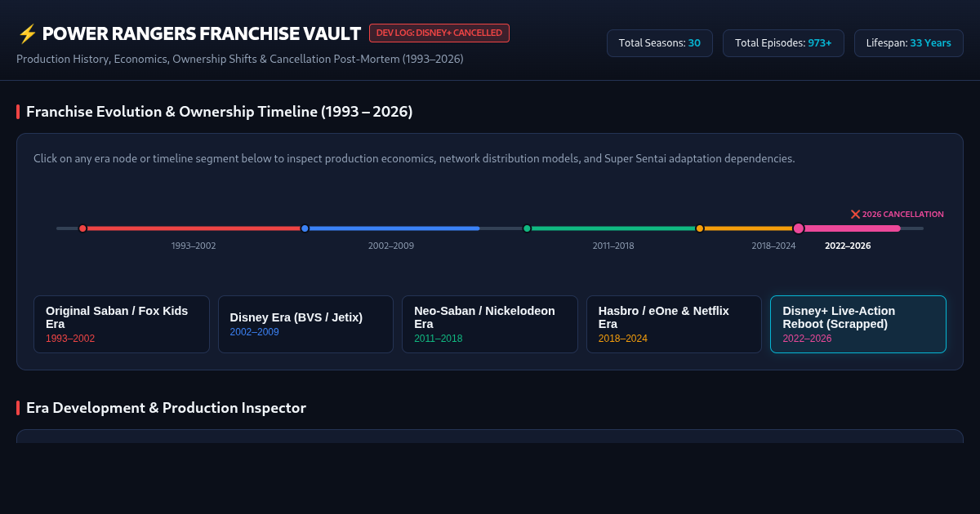The image size is (980, 514).
Task: Click the 2002–2009 label under the timeline
Action: click(391, 246)
